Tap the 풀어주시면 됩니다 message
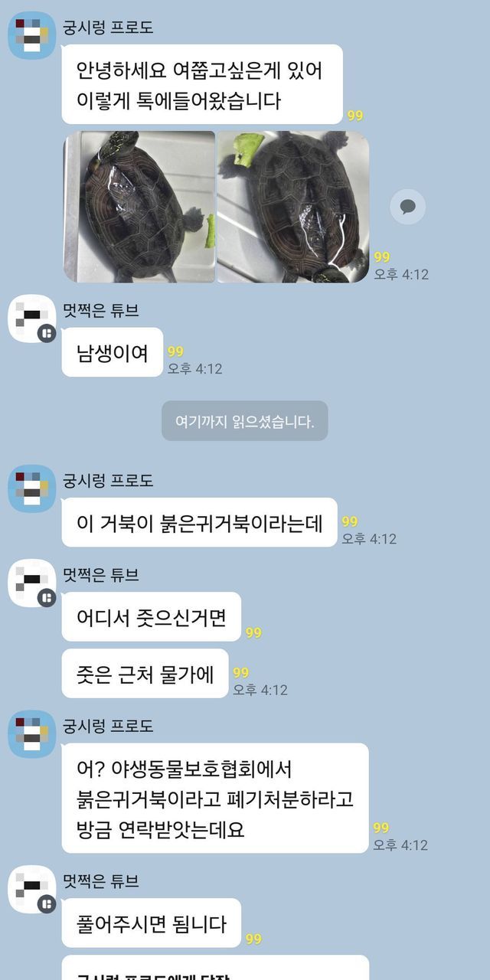The width and height of the screenshot is (490, 980). pos(152,923)
